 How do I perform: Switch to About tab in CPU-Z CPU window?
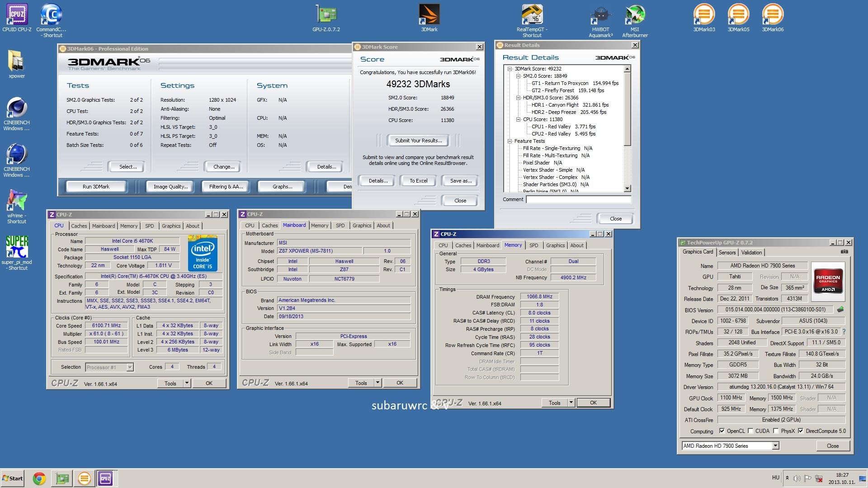(193, 226)
